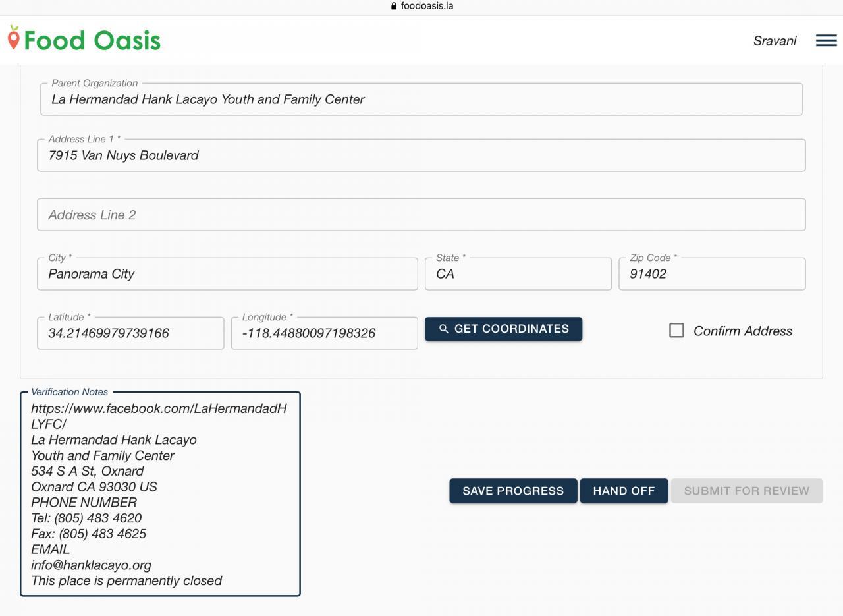This screenshot has width=843, height=616.
Task: Tick the Confirm Address checkbox
Action: [676, 331]
